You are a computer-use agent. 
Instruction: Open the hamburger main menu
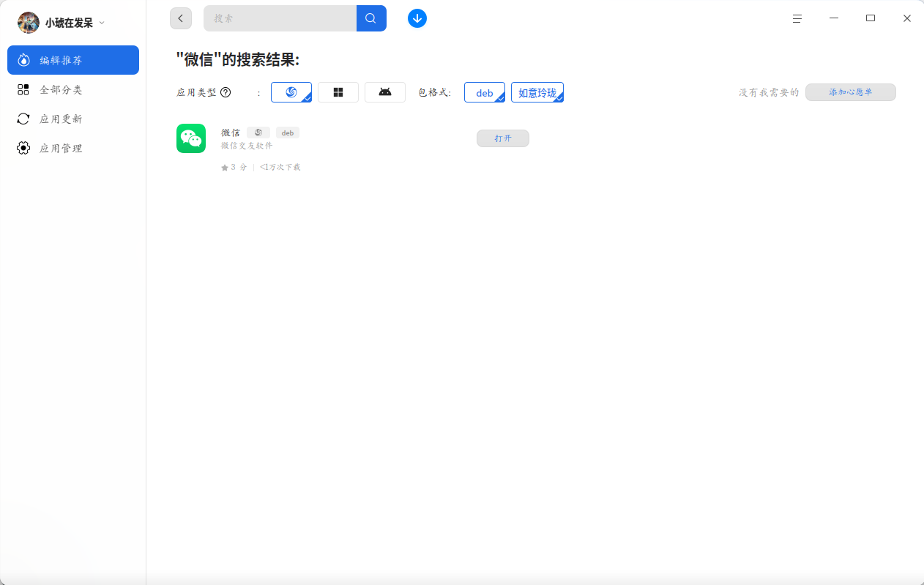click(x=797, y=18)
